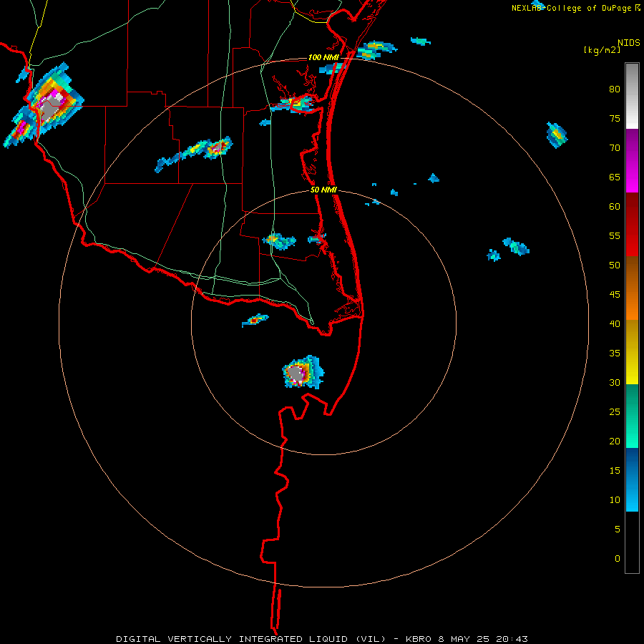Click the NIDS label near the legend
The image size is (644, 644).
tap(628, 43)
